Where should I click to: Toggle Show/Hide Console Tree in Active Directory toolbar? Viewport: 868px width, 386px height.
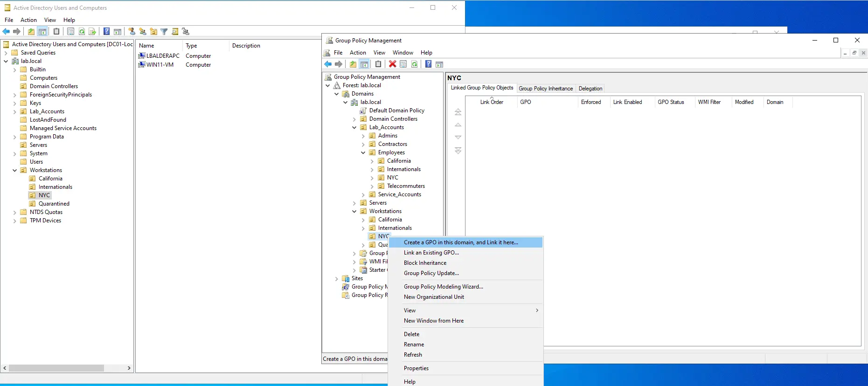pos(42,32)
